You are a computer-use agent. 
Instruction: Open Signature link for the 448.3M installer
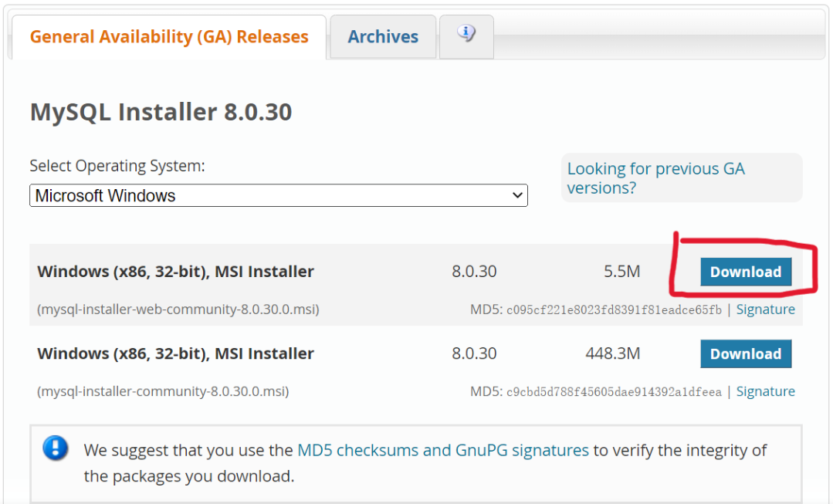click(765, 391)
